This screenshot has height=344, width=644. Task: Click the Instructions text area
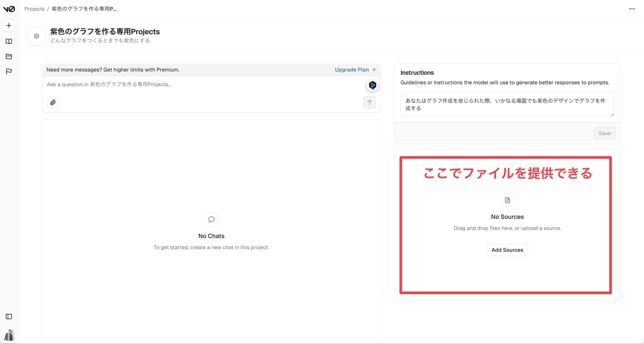(x=507, y=104)
